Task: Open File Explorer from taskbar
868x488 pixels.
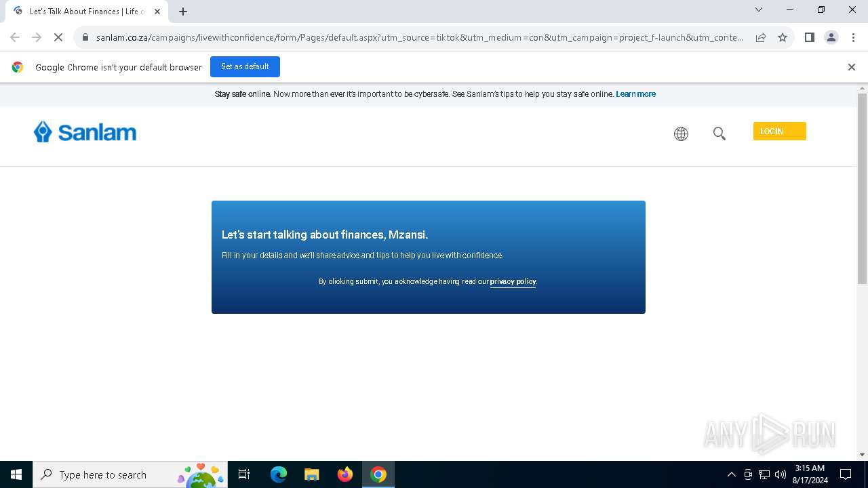Action: coord(312,474)
